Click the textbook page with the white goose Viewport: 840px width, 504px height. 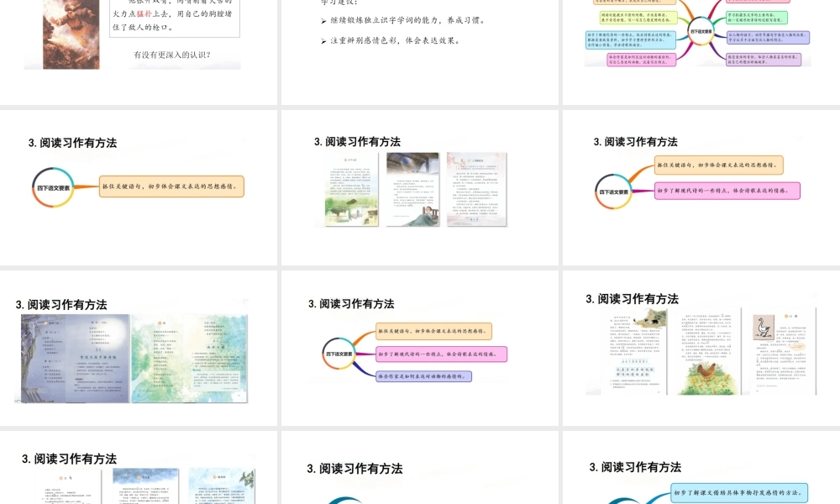(x=781, y=351)
